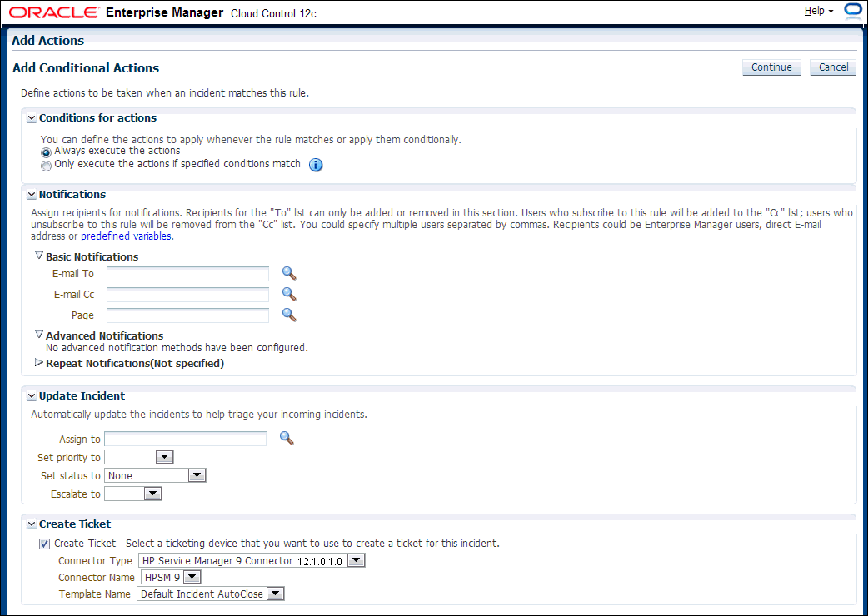868x616 pixels.
Task: Select 'Always execute the actions' radio button
Action: [46, 152]
